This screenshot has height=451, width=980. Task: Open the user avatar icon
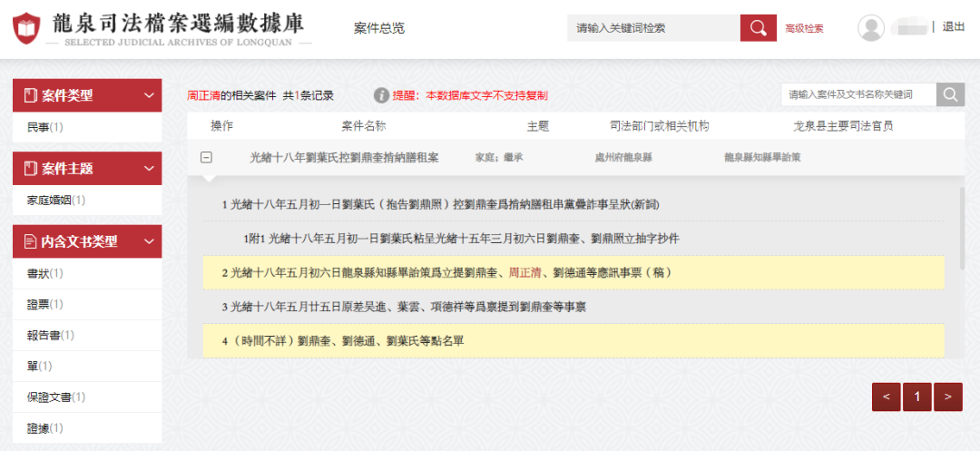870,28
